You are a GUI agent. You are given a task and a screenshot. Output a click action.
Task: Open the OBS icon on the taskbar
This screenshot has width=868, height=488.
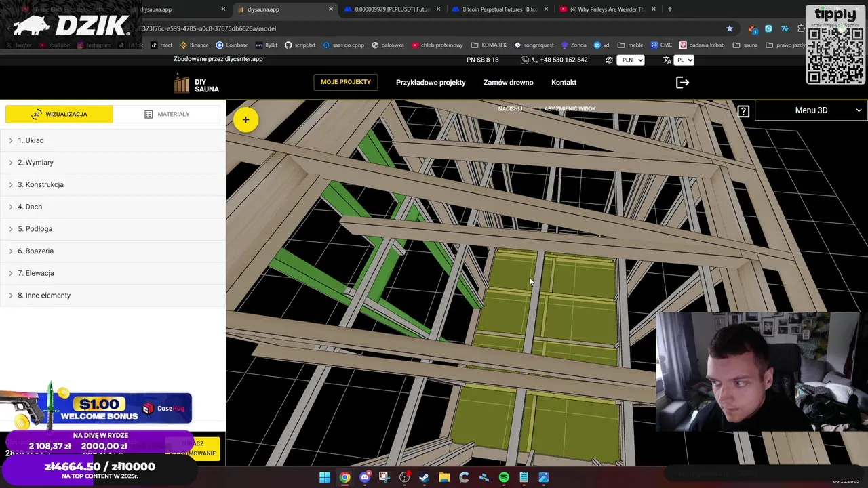[x=405, y=477]
